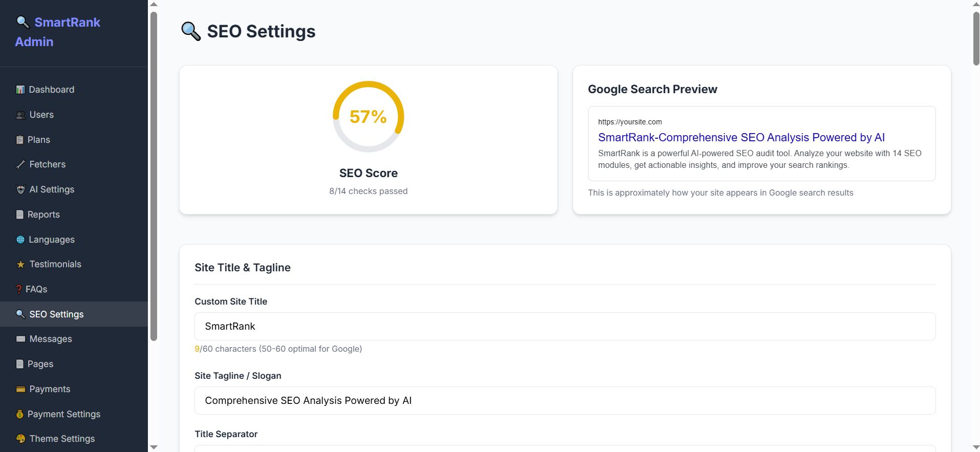Open the Pages sidebar item
Viewport: 980px width, 452px height.
40,364
